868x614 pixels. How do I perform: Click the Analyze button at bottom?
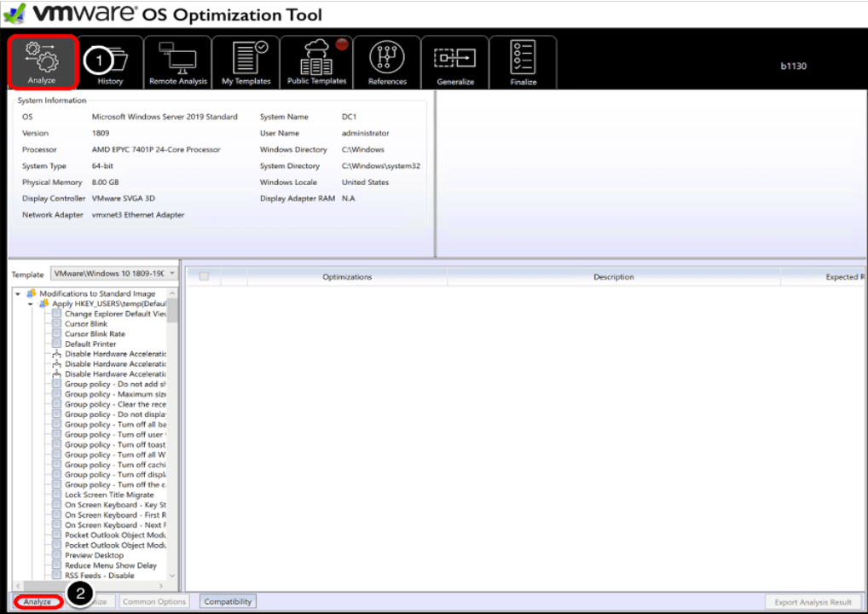(x=38, y=602)
